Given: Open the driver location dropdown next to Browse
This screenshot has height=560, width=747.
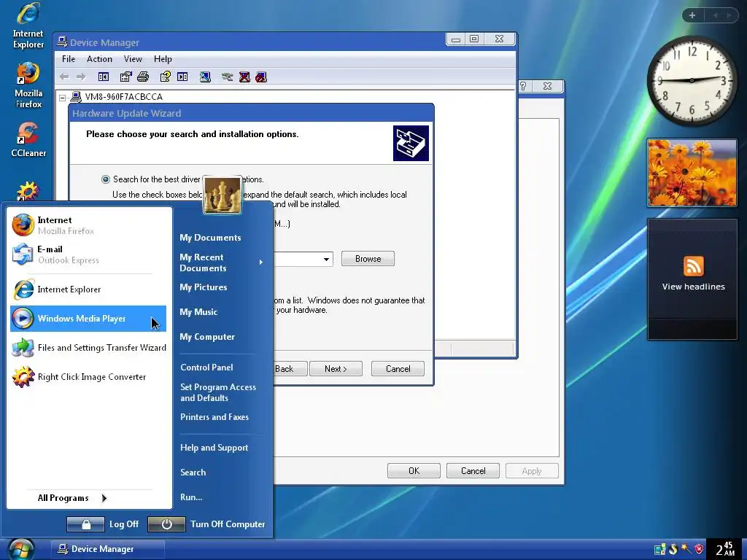Looking at the screenshot, I should tap(326, 259).
